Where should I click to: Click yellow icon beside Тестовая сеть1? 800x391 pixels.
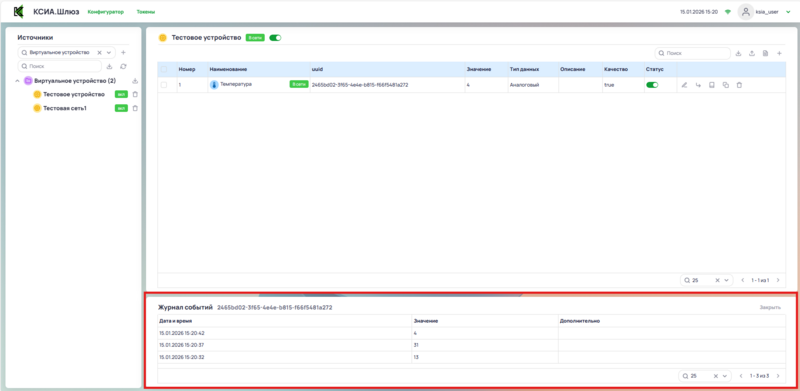[x=37, y=108]
